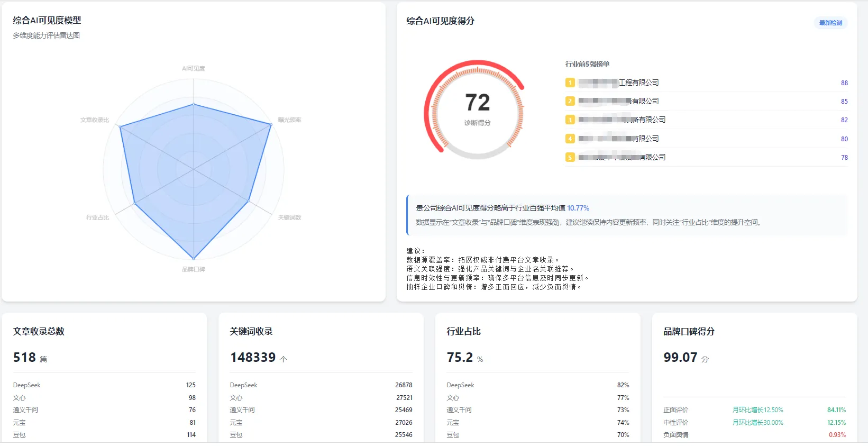The width and height of the screenshot is (868, 446).
Task: Click the red 0.93% 负面舆情 value
Action: 837,435
